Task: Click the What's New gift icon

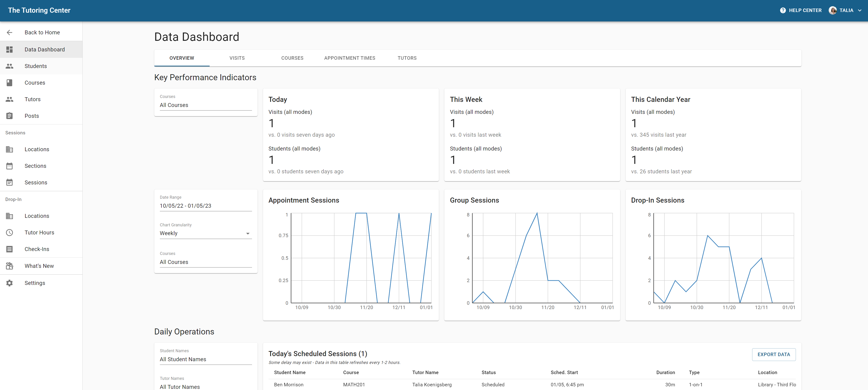Action: coord(9,266)
